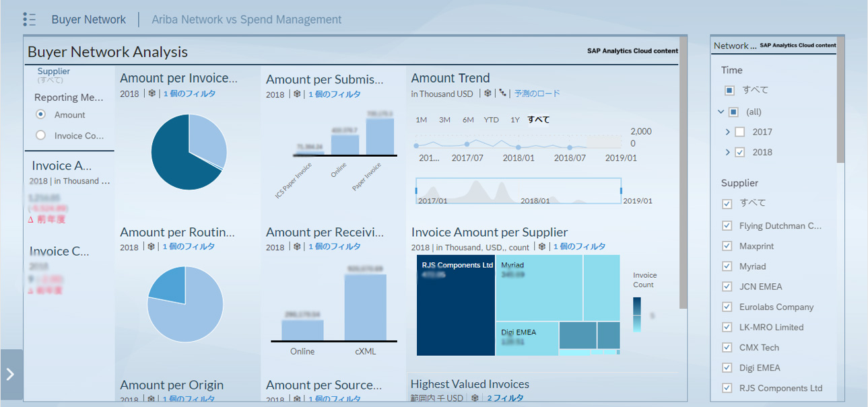Expand the left side panel arrow
The width and height of the screenshot is (868, 407).
(x=10, y=374)
